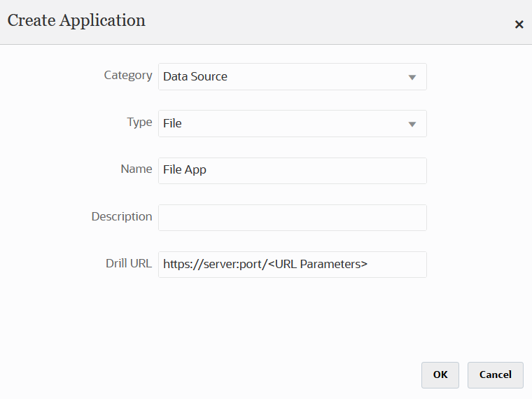532x399 pixels.
Task: Click the 'File' selected type value
Action: coord(172,124)
